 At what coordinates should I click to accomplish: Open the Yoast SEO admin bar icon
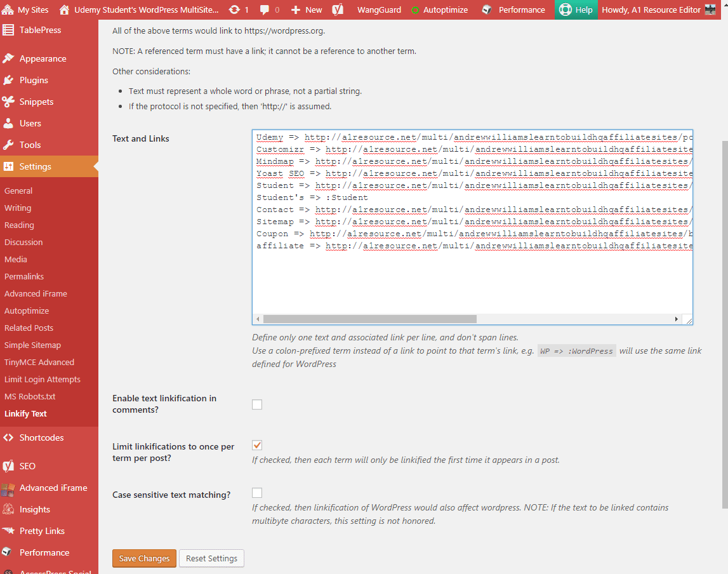(x=337, y=10)
